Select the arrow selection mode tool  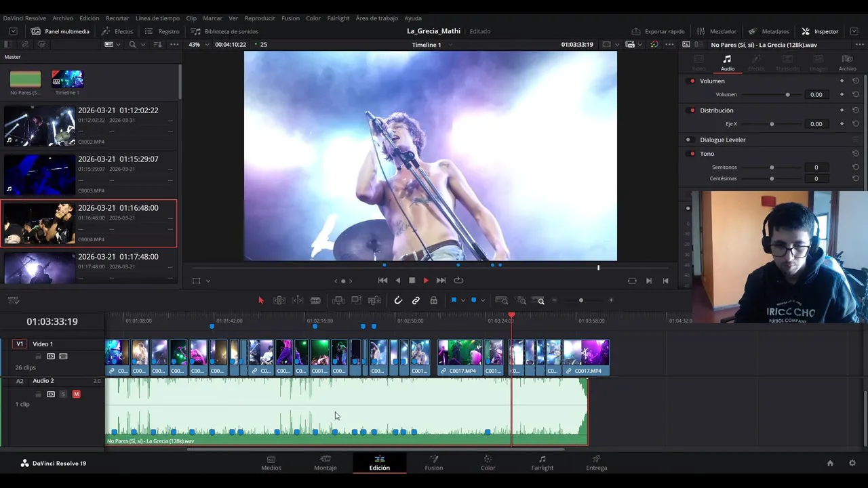(261, 300)
